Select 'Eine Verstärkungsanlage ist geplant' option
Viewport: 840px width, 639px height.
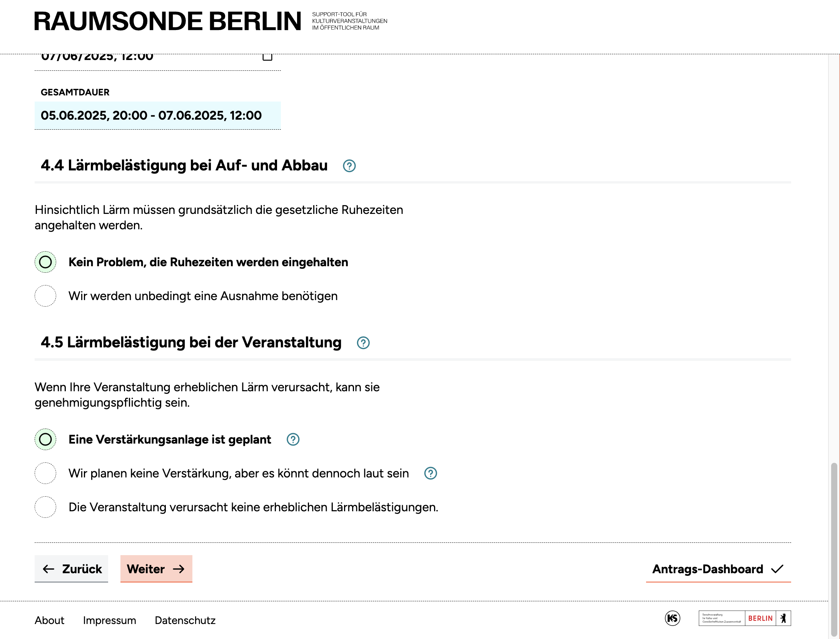pyautogui.click(x=45, y=439)
